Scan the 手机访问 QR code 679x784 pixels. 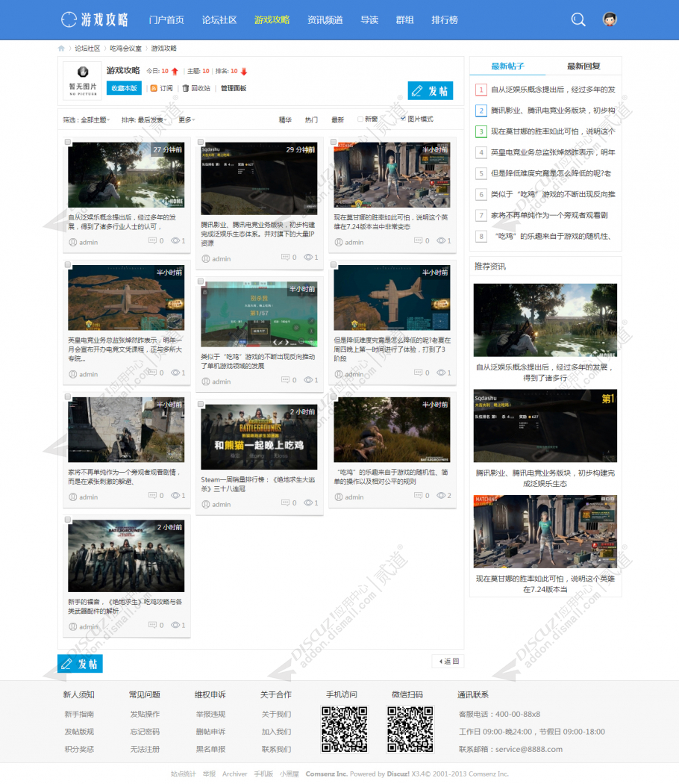tap(344, 729)
